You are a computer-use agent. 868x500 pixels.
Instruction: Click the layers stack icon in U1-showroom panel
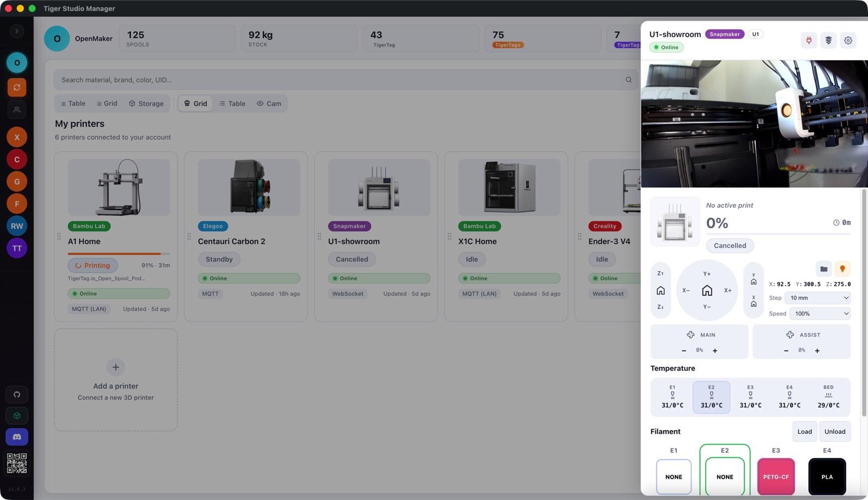(x=828, y=40)
